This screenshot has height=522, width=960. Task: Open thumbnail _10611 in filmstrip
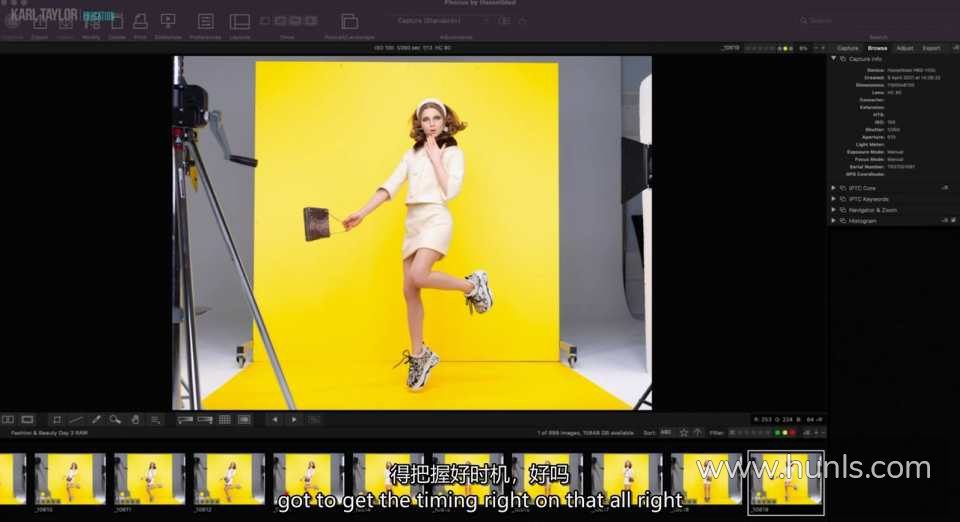point(149,479)
